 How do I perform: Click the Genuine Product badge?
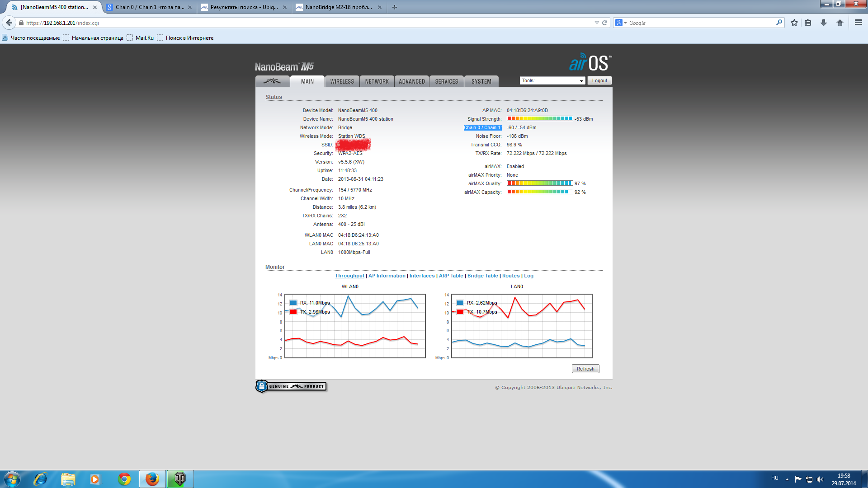tap(291, 386)
